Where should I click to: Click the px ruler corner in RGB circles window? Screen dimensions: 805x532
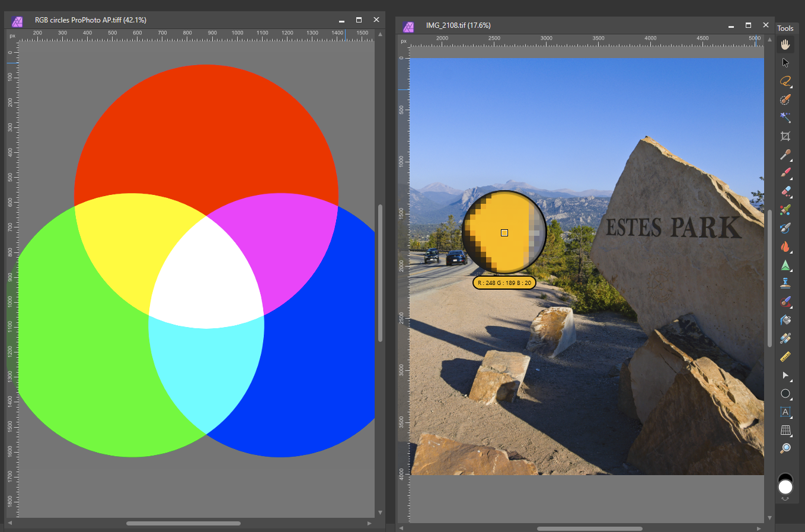tap(12, 36)
